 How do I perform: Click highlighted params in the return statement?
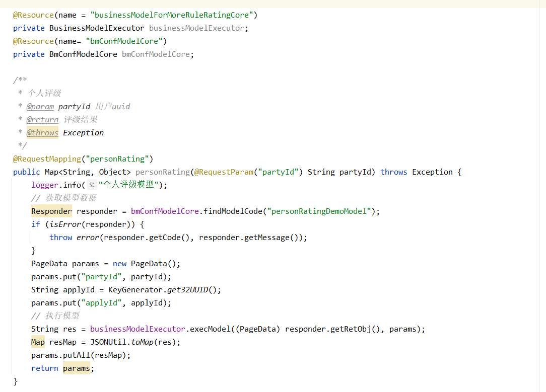click(x=76, y=368)
